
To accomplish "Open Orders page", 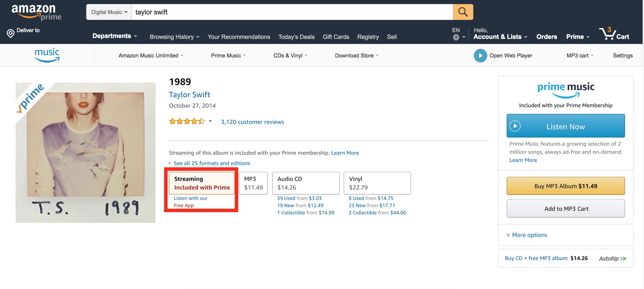I will (546, 37).
